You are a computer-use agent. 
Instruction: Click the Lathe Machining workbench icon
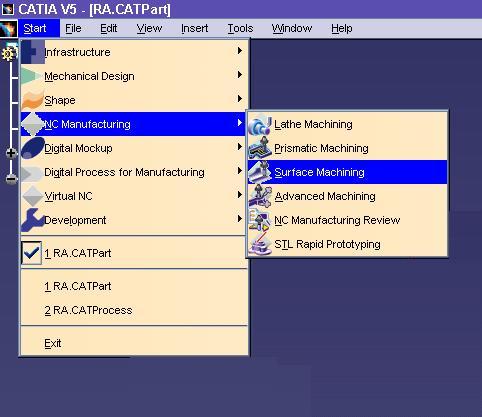point(260,124)
